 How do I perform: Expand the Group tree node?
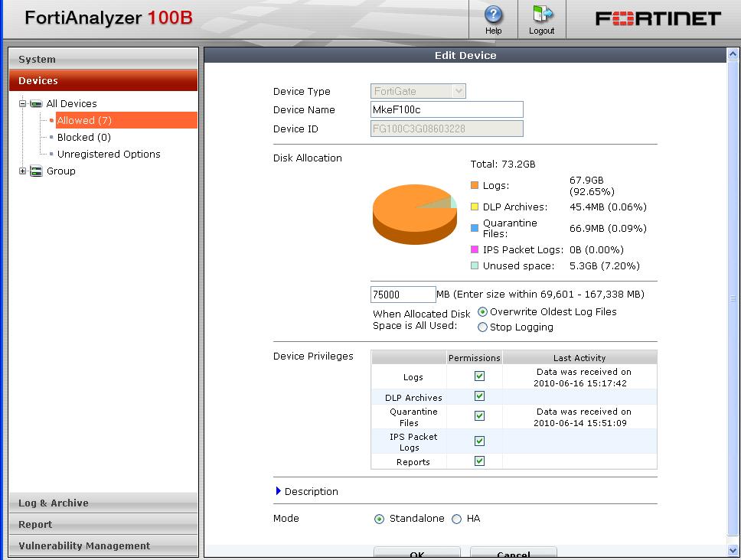click(x=21, y=171)
